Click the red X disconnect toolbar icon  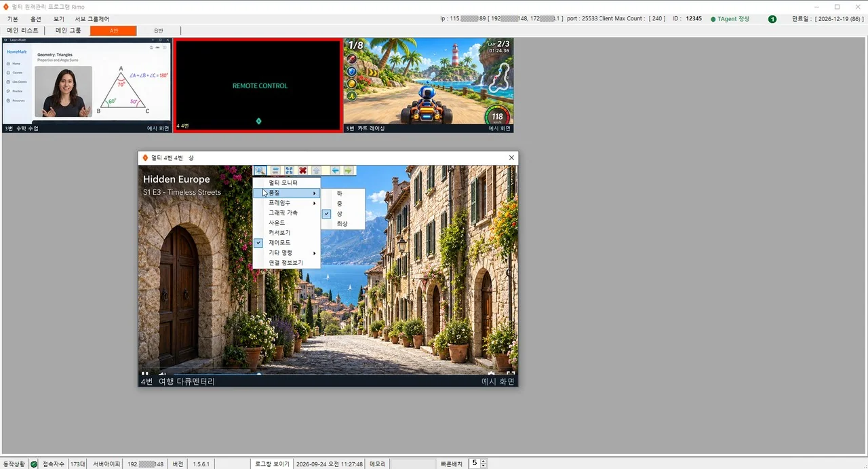(x=303, y=170)
